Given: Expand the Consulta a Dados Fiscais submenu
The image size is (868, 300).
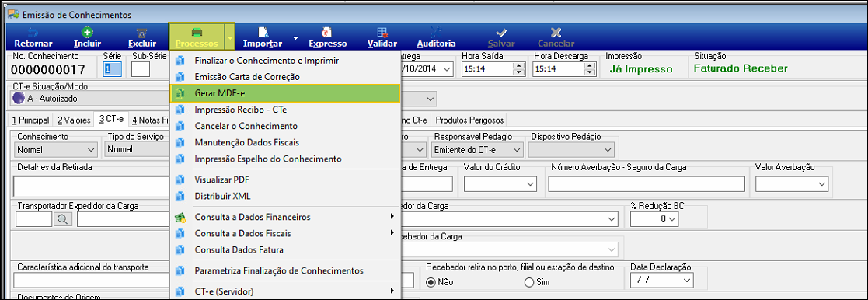Looking at the screenshot, I should [x=392, y=233].
